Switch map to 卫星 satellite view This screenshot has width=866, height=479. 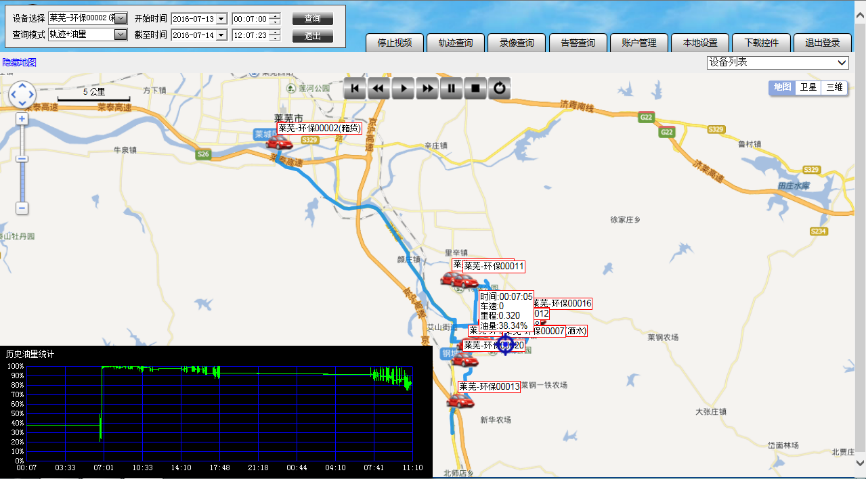point(808,88)
